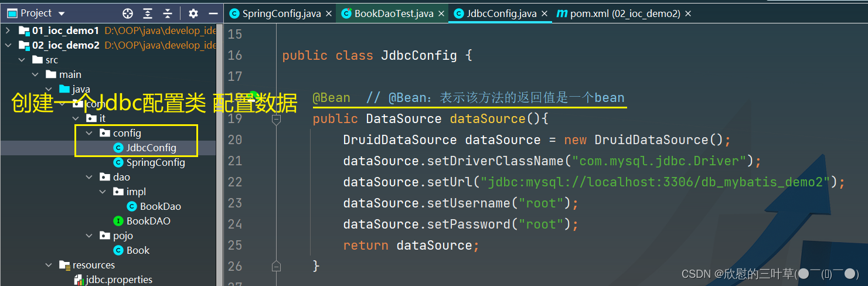
Task: Click DruidDataSource constructor call on line 20
Action: [x=659, y=140]
